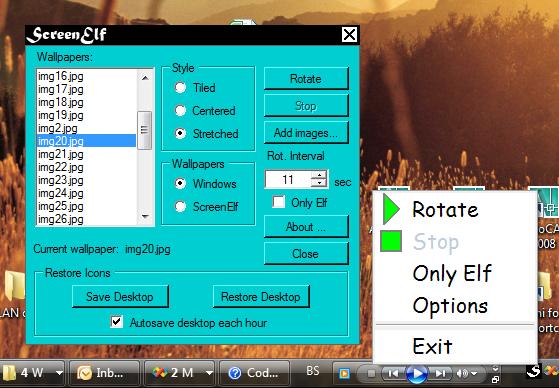
Task: Click the taskbar media player play button
Action: (x=416, y=373)
